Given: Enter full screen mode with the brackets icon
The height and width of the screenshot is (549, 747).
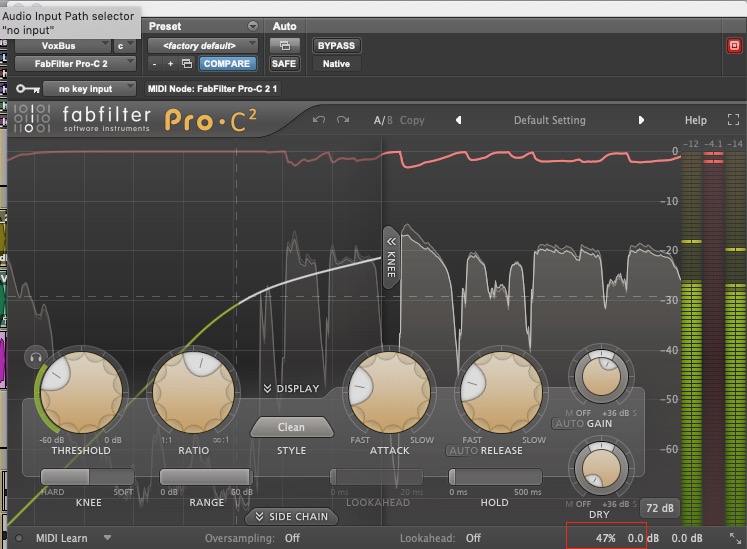Looking at the screenshot, I should click(733, 120).
